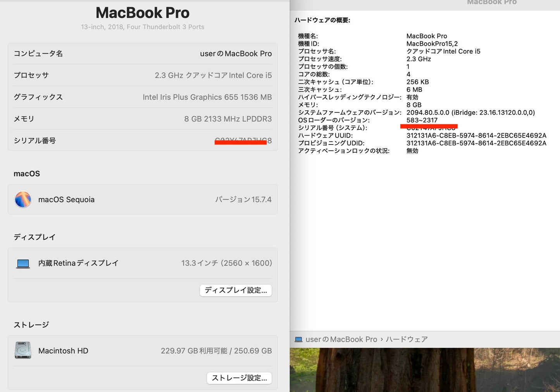Click the 'Macintosh HD' name text
This screenshot has width=560, height=392.
click(63, 351)
